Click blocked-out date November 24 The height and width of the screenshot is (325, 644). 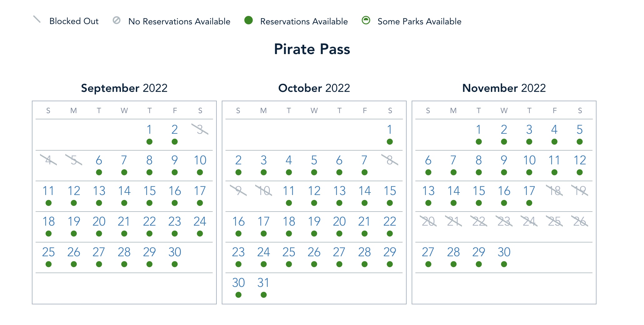pyautogui.click(x=529, y=222)
